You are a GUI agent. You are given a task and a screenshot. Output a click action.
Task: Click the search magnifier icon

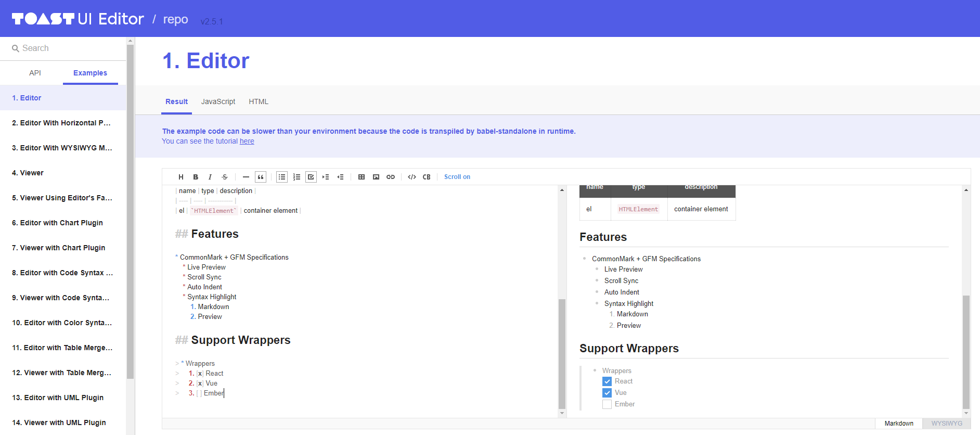[16, 48]
